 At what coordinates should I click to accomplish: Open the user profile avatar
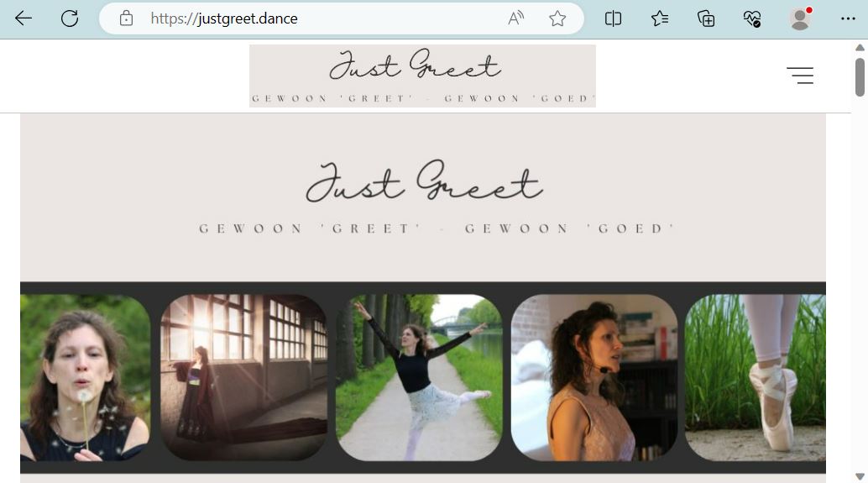click(x=800, y=18)
